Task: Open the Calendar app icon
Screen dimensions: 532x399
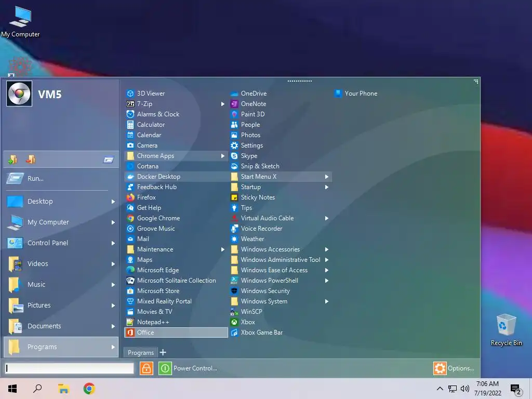Action: coord(130,135)
